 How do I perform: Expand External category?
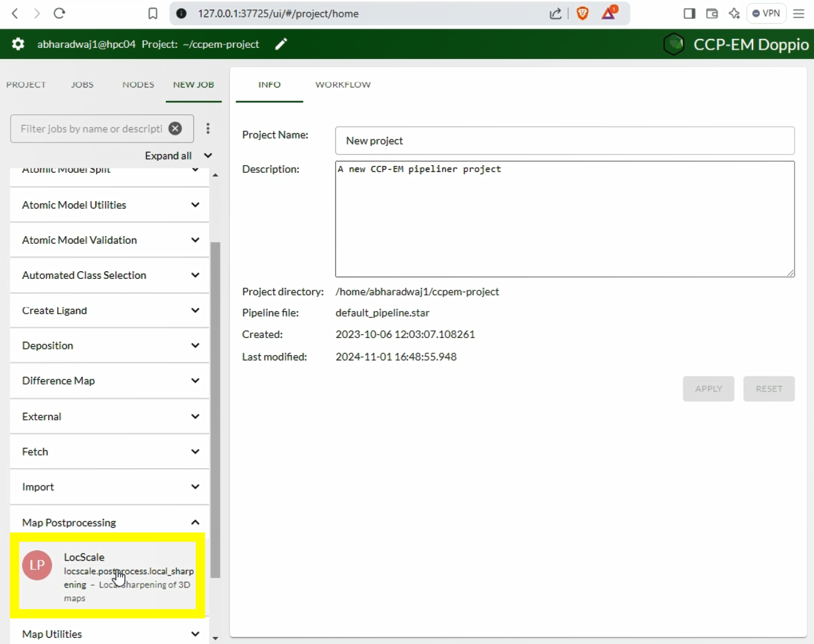click(110, 417)
